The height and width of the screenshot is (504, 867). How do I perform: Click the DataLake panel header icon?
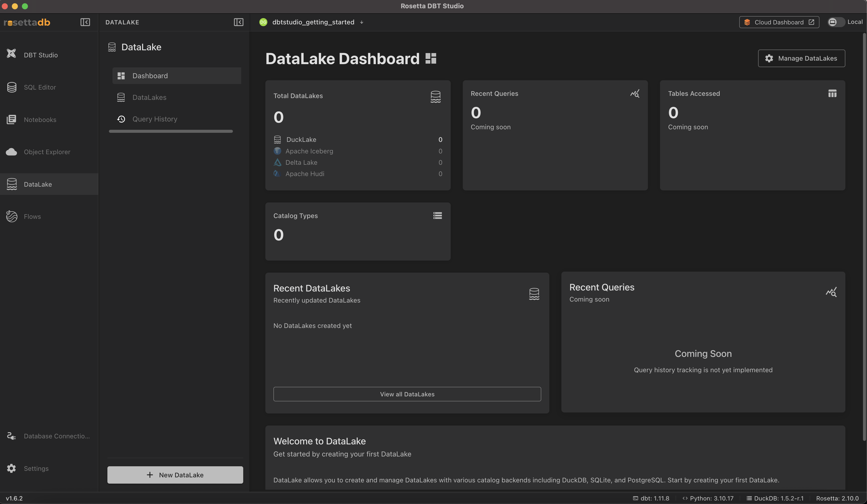click(112, 47)
